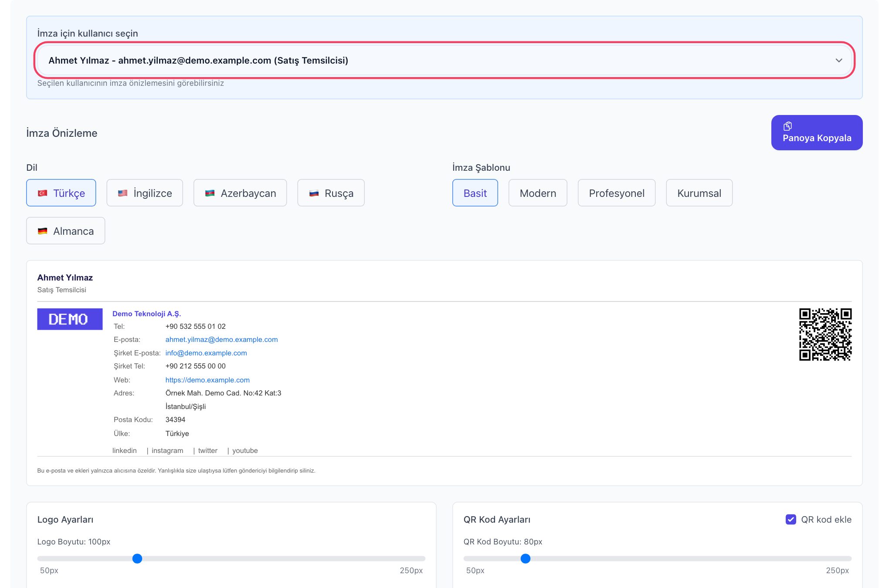The width and height of the screenshot is (889, 588).
Task: Click the instagram social link
Action: 167,451
